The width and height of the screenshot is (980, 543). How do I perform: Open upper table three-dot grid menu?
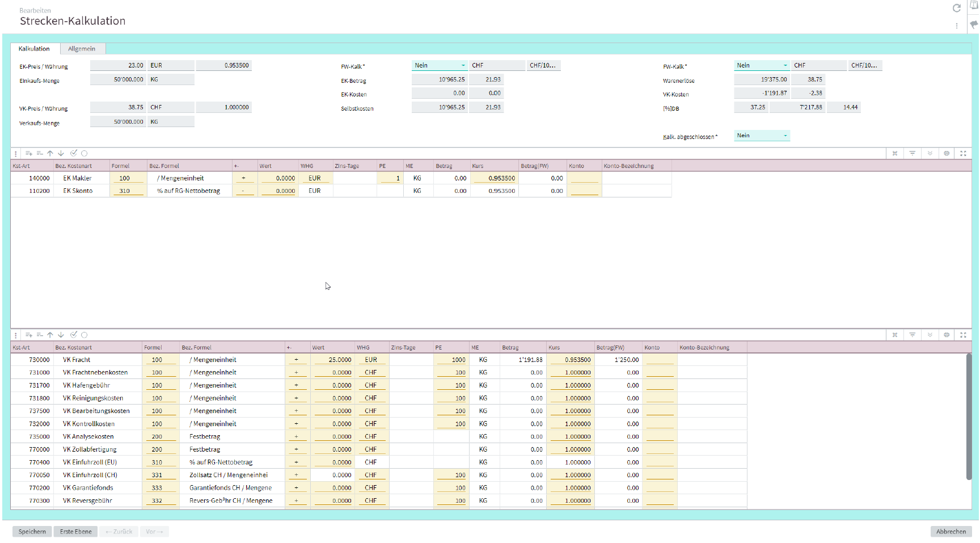click(16, 154)
